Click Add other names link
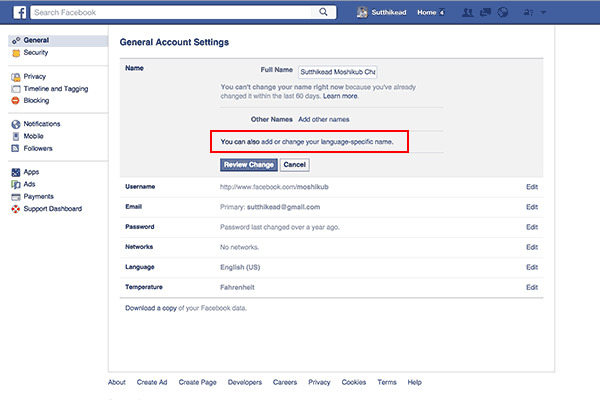The width and height of the screenshot is (600, 400). [x=324, y=119]
